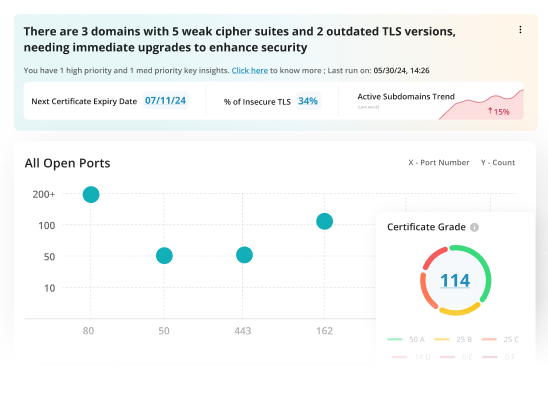
Task: Follow the 'Click here' insights link
Action: tap(250, 70)
